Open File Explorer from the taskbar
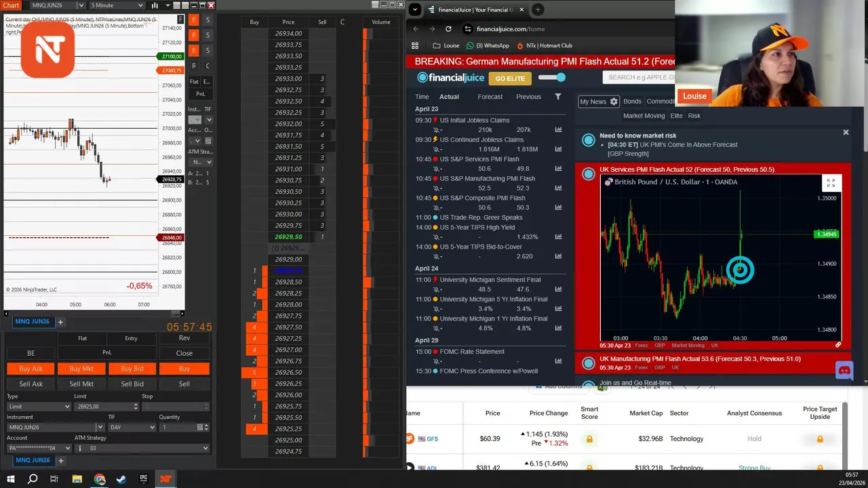Screen dimensions: 868x488 [77, 479]
